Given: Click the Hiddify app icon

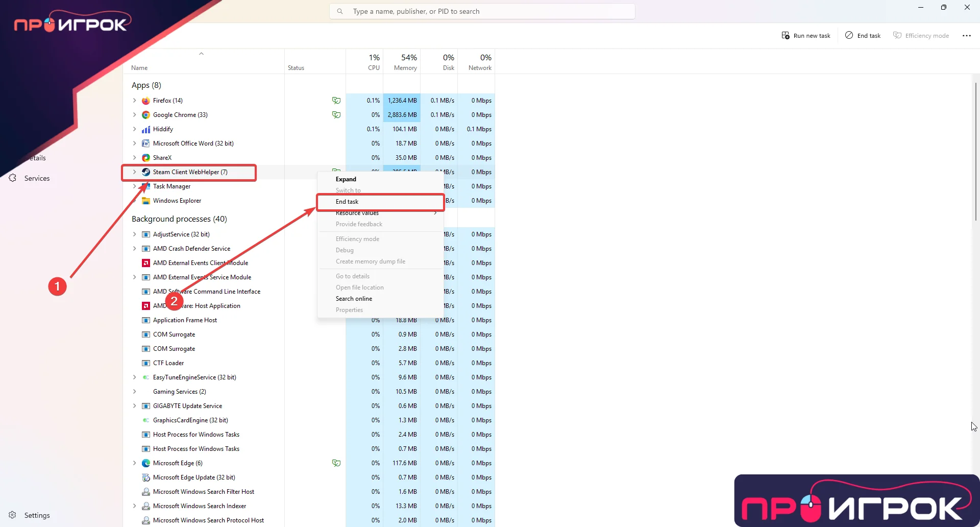Looking at the screenshot, I should (145, 129).
